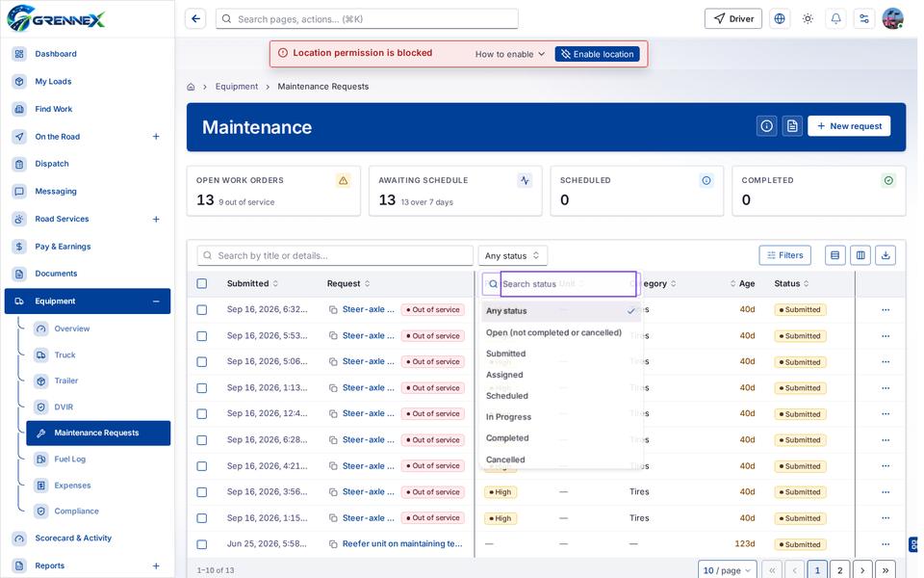The width and height of the screenshot is (924, 578).
Task: Click the Search status field
Action: point(568,283)
